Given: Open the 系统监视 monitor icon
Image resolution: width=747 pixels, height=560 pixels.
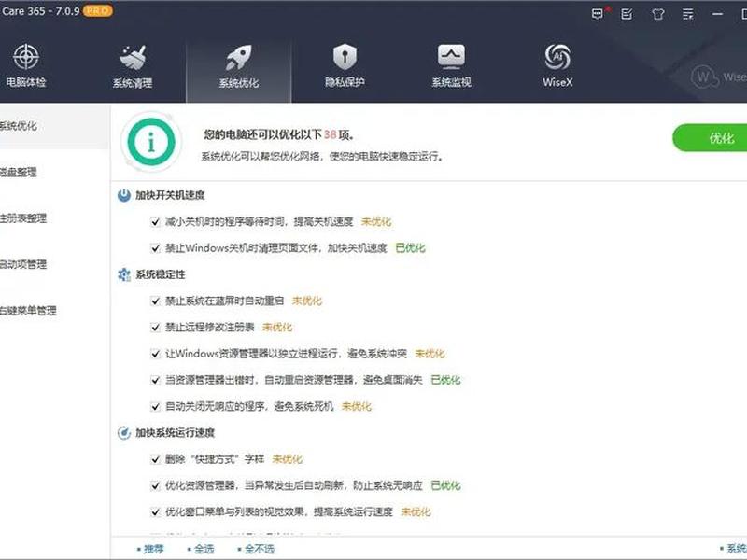Looking at the screenshot, I should click(451, 57).
